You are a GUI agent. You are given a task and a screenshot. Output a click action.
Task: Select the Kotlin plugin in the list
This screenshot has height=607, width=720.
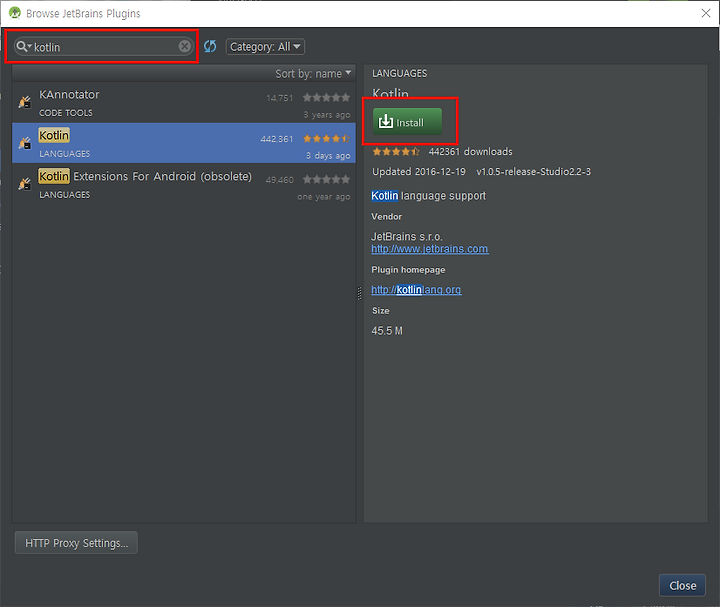184,143
